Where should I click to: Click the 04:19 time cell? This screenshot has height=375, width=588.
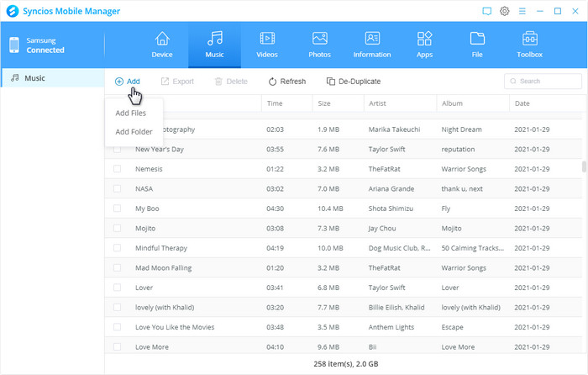point(275,248)
